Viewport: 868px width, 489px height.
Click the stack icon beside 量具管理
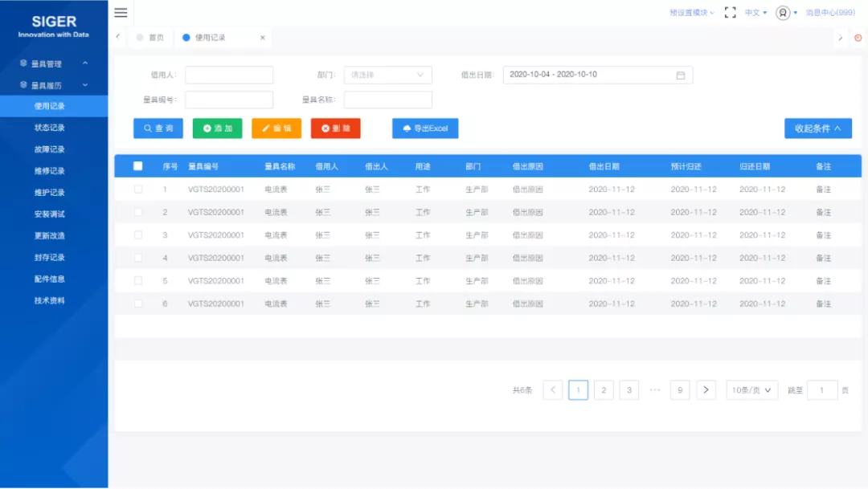(23, 63)
